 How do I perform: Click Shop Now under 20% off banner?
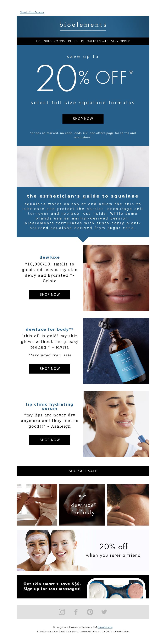[83, 119]
